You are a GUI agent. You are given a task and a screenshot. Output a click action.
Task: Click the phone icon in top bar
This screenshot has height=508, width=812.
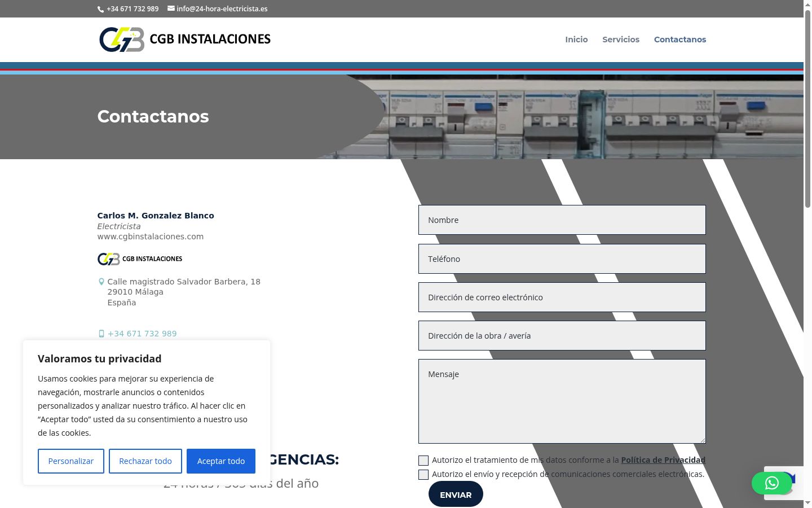101,9
